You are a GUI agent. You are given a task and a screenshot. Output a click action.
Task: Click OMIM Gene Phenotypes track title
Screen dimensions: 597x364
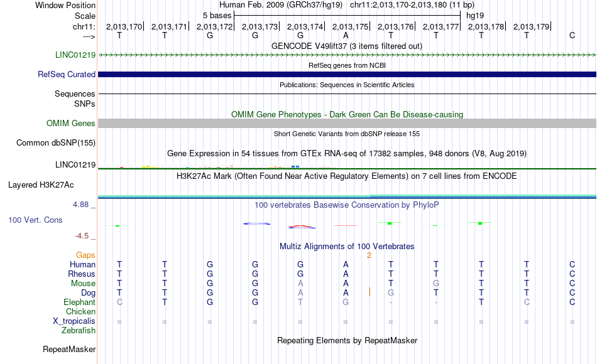[x=347, y=114]
